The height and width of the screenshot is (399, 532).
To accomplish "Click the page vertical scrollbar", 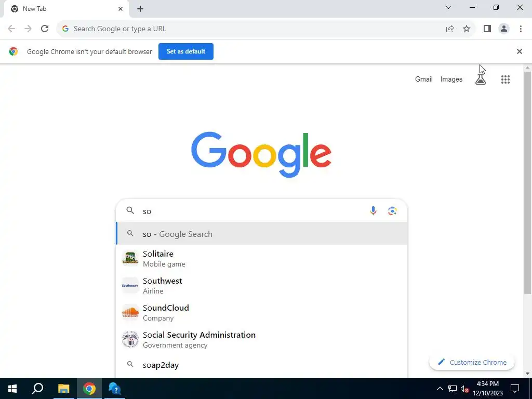I will [527, 183].
